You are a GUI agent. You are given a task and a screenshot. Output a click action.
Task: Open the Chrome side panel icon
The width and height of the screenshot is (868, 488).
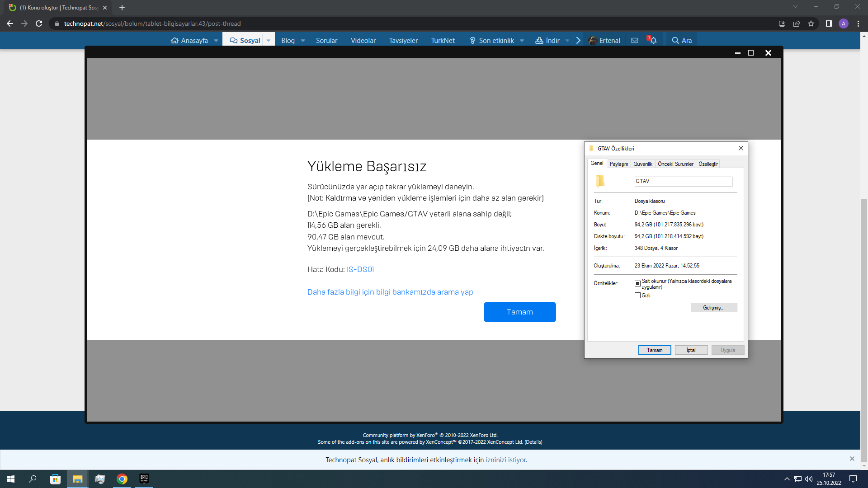(x=829, y=23)
